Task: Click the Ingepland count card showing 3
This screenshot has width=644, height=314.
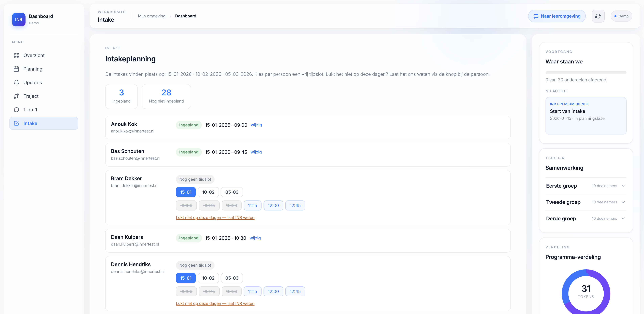Action: tap(121, 96)
